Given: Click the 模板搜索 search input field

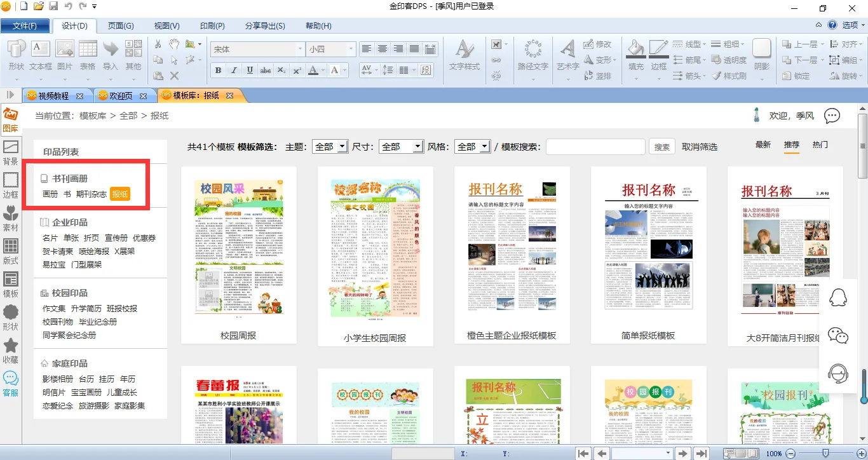Looking at the screenshot, I should point(595,147).
